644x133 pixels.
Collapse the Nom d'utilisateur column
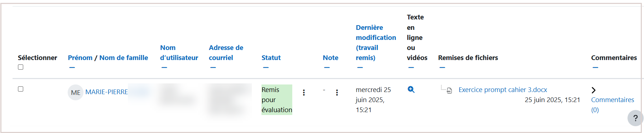(164, 68)
